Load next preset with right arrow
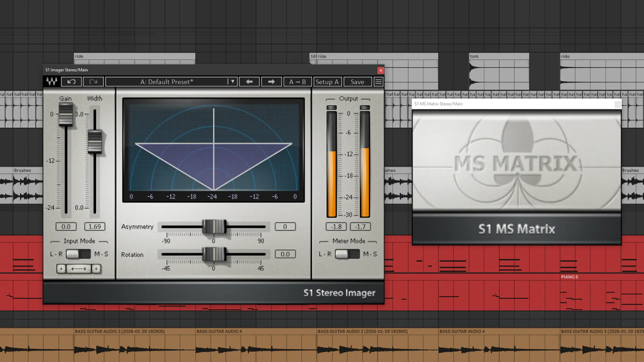 (x=271, y=82)
